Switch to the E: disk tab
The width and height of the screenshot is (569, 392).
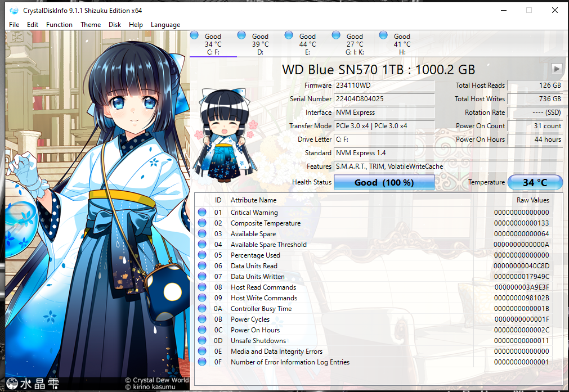[x=307, y=44]
